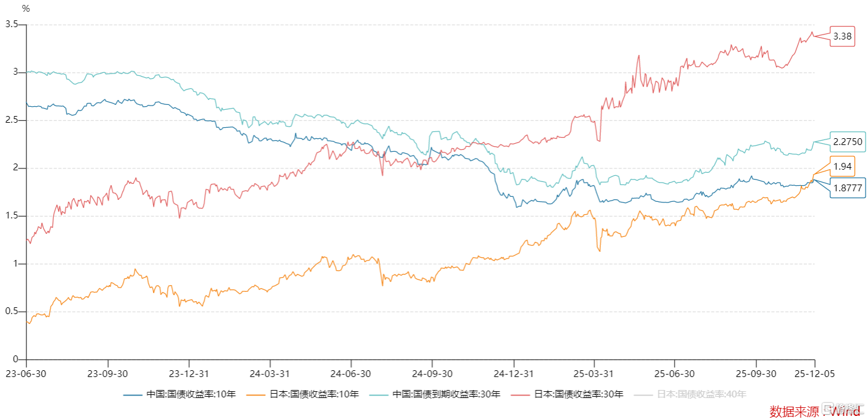Image resolution: width=868 pixels, height=419 pixels.
Task: Select the 23-06-30 date on the x-axis
Action: click(x=27, y=373)
